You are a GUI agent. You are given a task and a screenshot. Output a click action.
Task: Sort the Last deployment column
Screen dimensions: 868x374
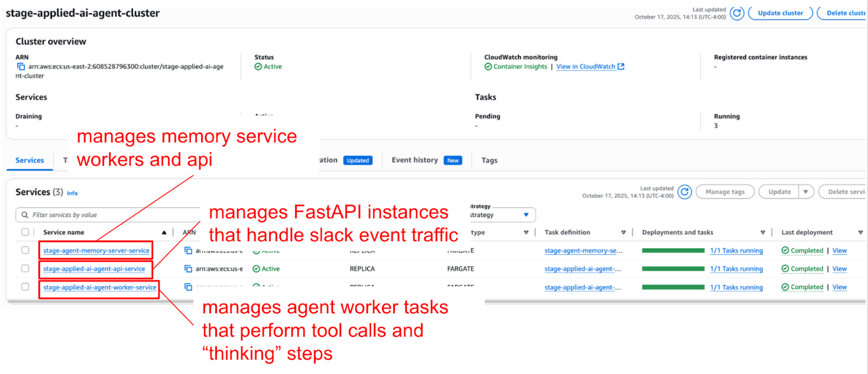coord(860,232)
